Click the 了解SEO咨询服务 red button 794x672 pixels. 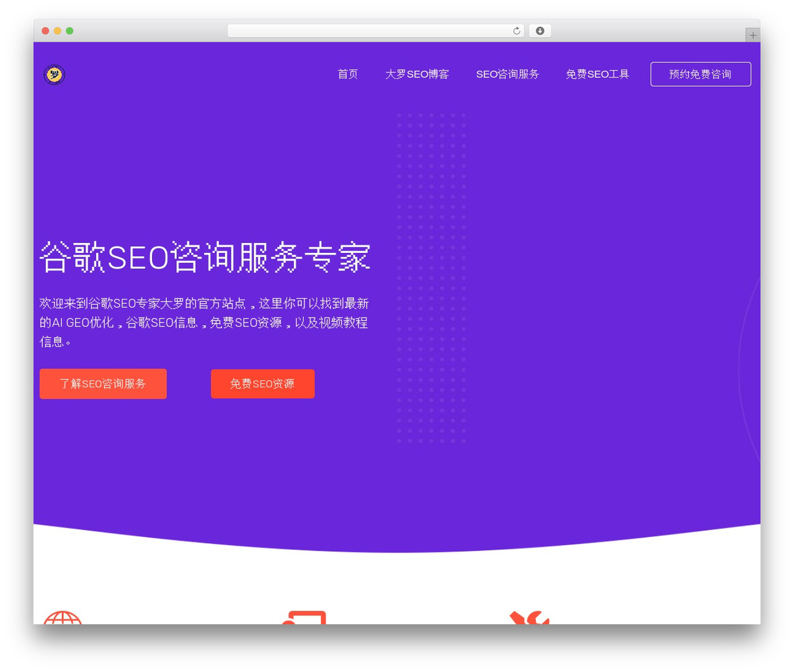tap(103, 384)
